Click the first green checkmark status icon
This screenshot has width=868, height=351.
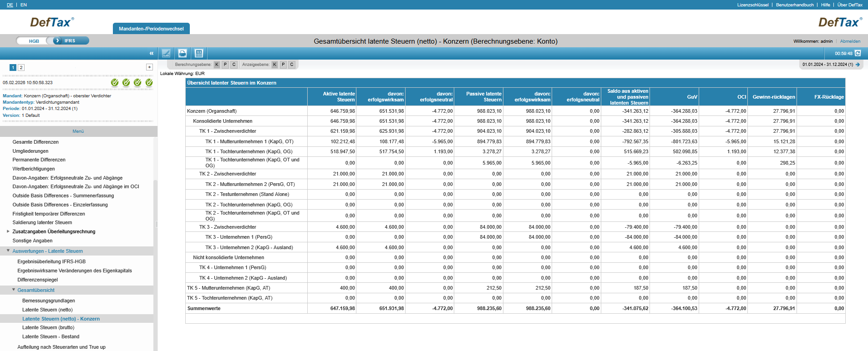pos(115,82)
